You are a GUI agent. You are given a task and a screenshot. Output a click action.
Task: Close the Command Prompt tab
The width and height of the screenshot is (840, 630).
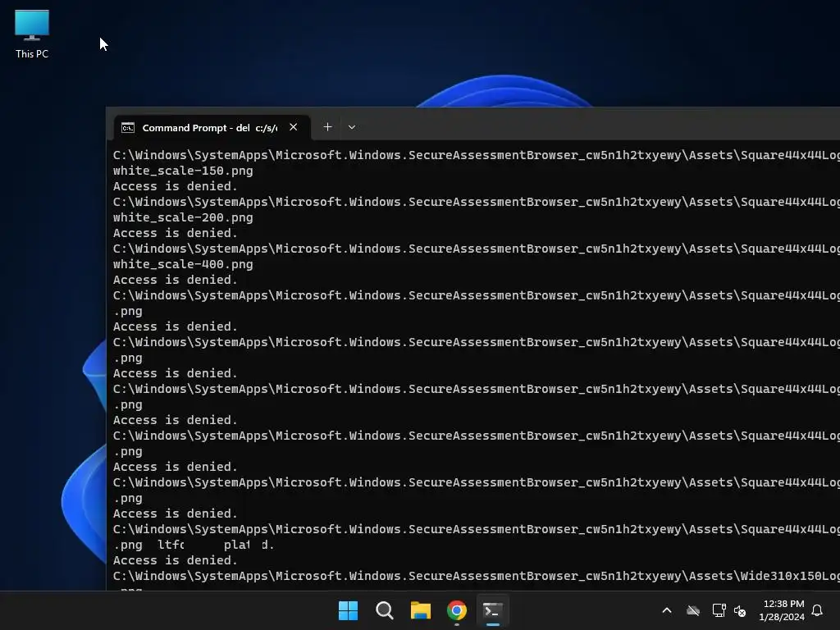(x=293, y=127)
